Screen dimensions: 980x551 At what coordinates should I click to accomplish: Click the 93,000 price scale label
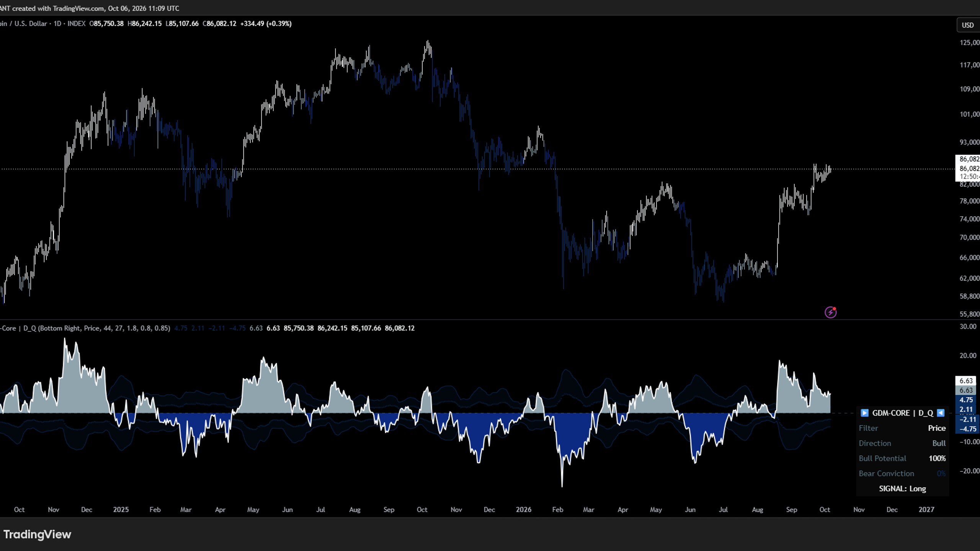click(x=969, y=142)
